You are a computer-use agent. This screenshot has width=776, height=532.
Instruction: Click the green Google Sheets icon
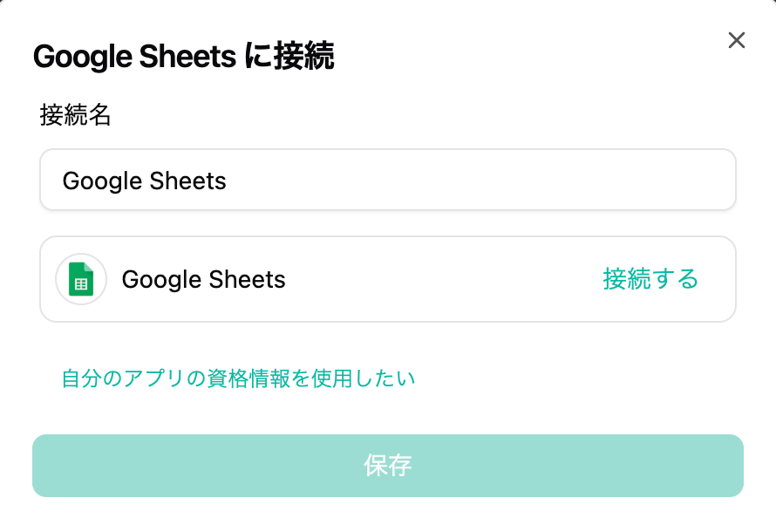(x=81, y=279)
